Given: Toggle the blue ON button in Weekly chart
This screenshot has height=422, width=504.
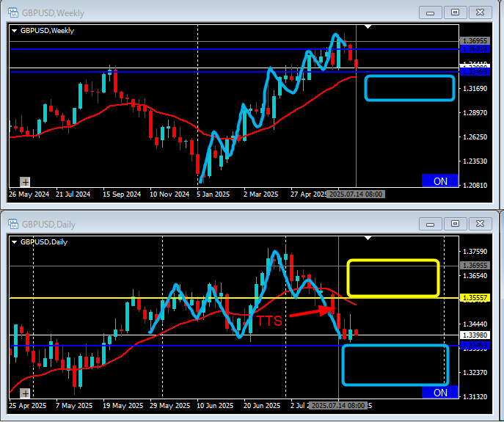Looking at the screenshot, I should pos(440,181).
